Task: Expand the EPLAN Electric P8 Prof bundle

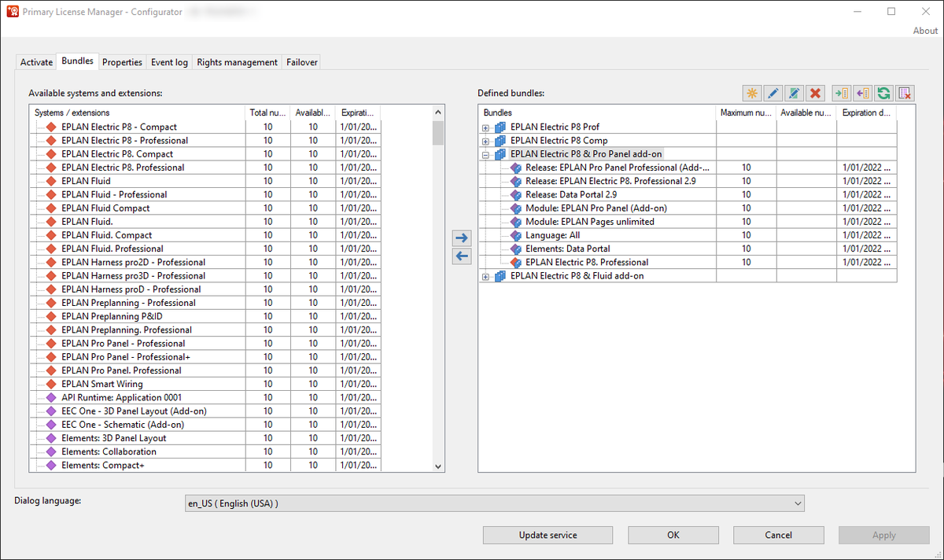Action: 486,127
